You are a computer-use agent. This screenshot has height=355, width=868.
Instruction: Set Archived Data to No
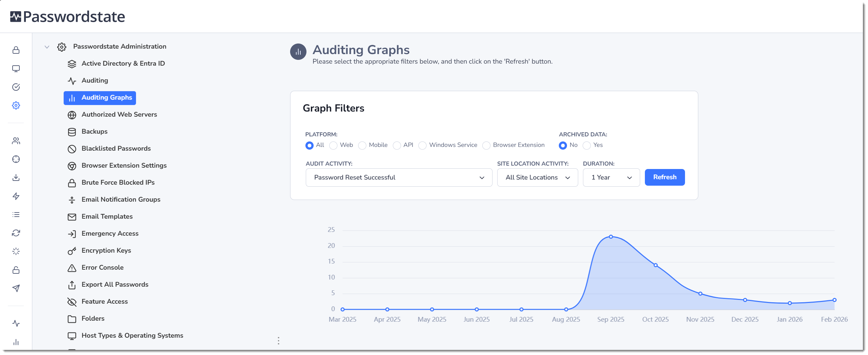563,146
